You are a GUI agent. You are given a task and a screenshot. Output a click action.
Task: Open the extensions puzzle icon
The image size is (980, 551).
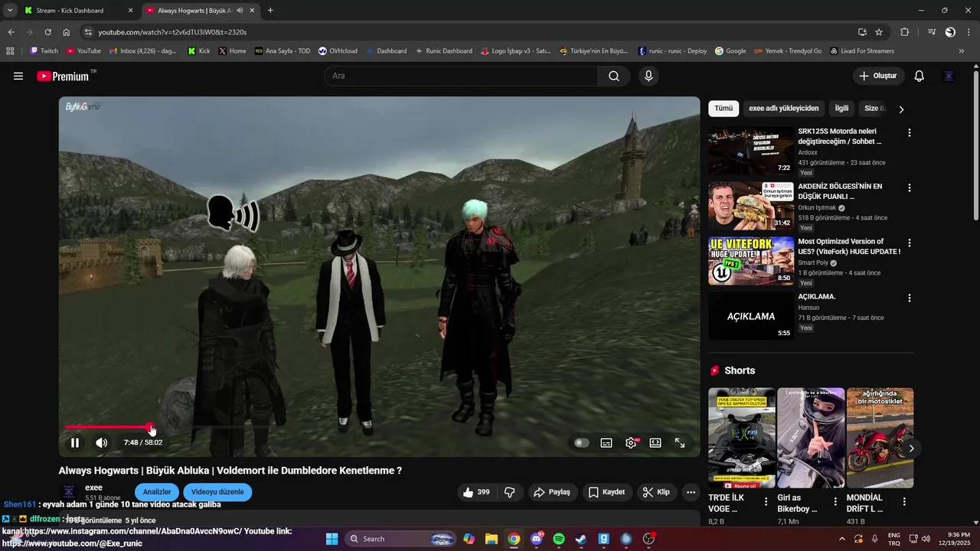click(905, 32)
